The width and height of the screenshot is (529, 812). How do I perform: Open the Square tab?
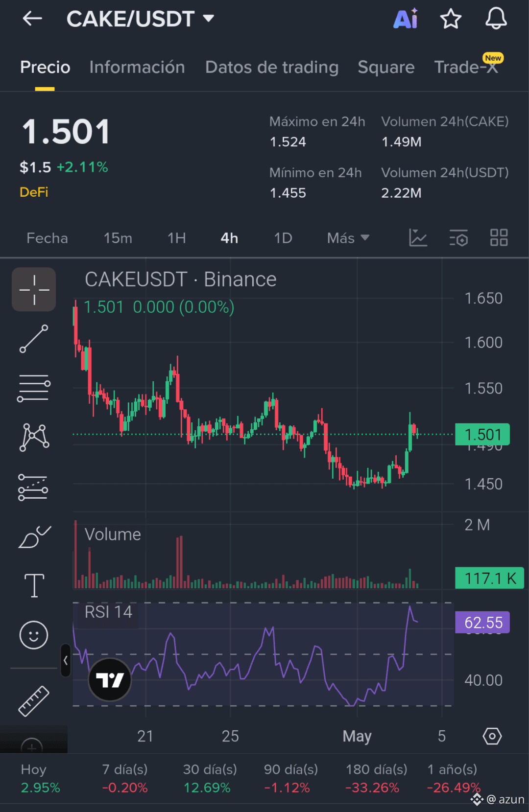(x=386, y=67)
